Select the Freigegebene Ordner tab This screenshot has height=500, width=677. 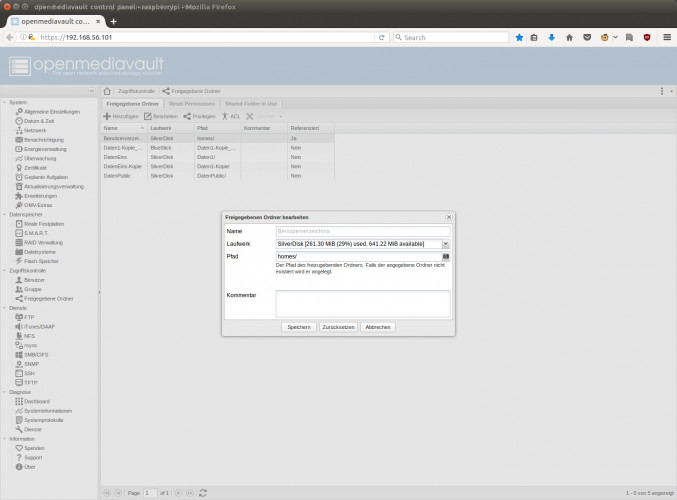pyautogui.click(x=133, y=104)
